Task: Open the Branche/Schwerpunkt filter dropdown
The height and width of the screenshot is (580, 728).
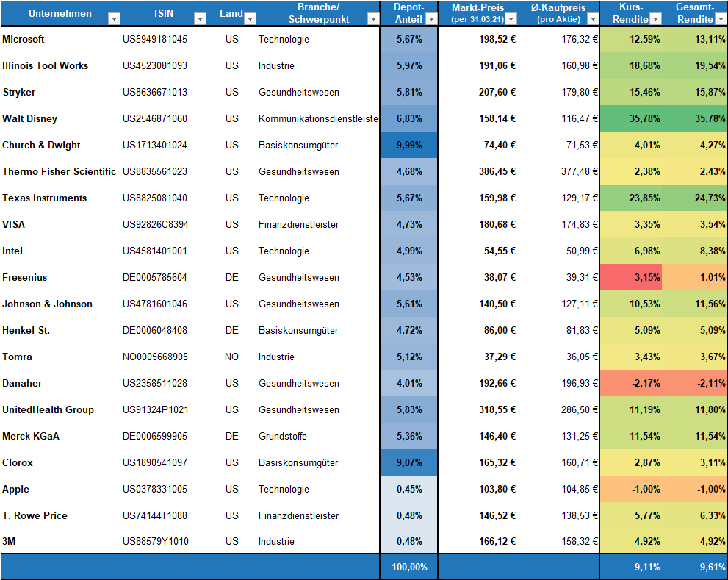Action: coord(373,18)
